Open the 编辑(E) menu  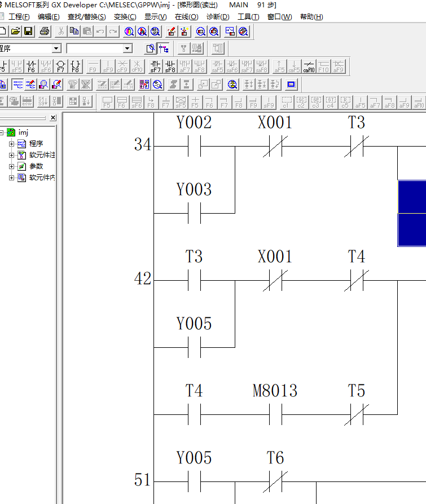coord(49,17)
